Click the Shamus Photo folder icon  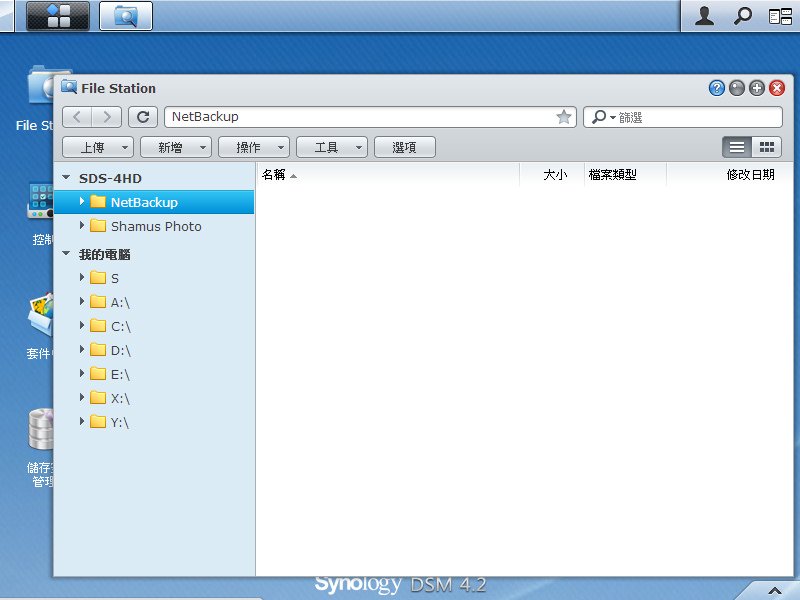(98, 226)
